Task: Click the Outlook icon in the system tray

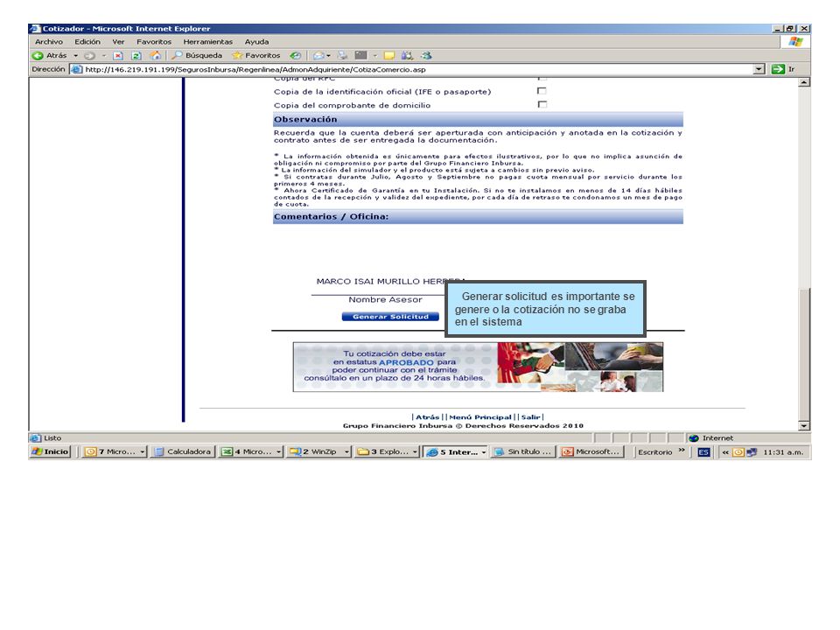Action: (738, 452)
